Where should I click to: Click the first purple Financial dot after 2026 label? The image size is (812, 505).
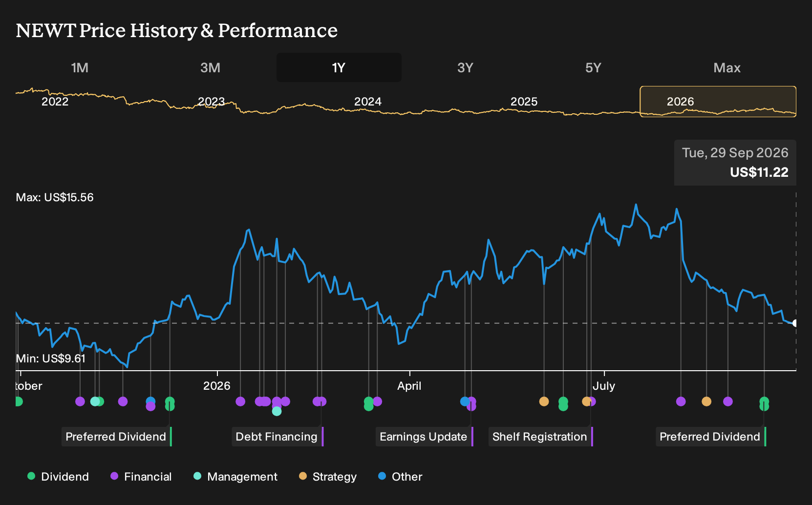(x=240, y=401)
